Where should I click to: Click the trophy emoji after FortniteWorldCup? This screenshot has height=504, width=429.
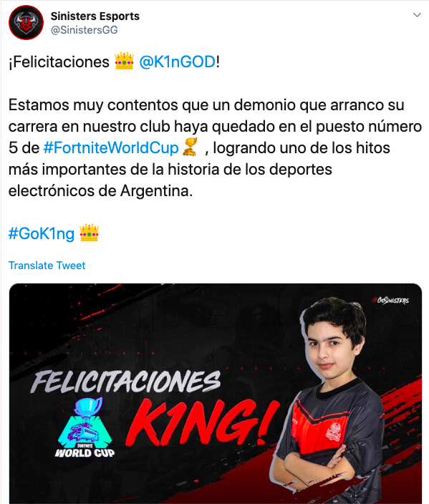[x=190, y=147]
